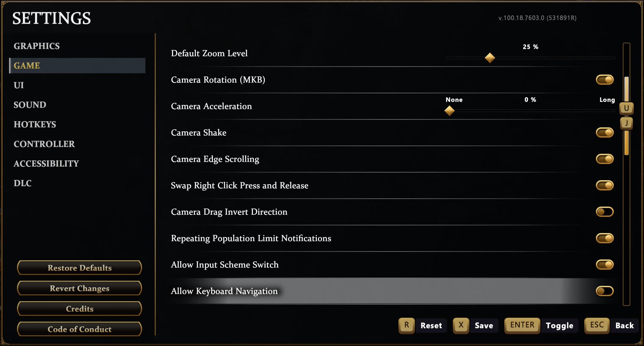Click the R key icon for Reset

[x=406, y=325]
